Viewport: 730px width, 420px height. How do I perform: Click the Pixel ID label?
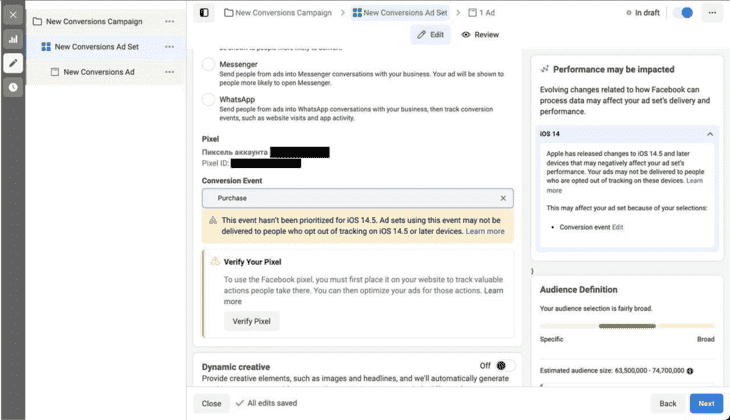pyautogui.click(x=216, y=163)
